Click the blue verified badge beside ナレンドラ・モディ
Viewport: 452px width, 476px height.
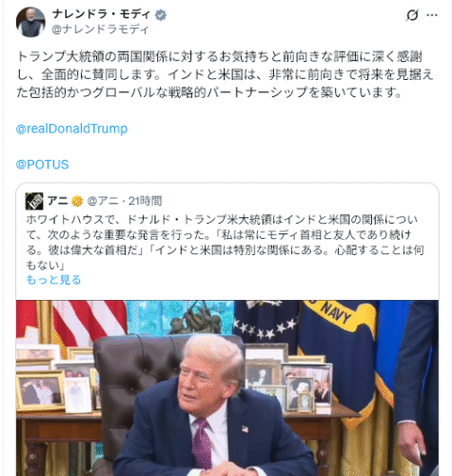(x=161, y=15)
